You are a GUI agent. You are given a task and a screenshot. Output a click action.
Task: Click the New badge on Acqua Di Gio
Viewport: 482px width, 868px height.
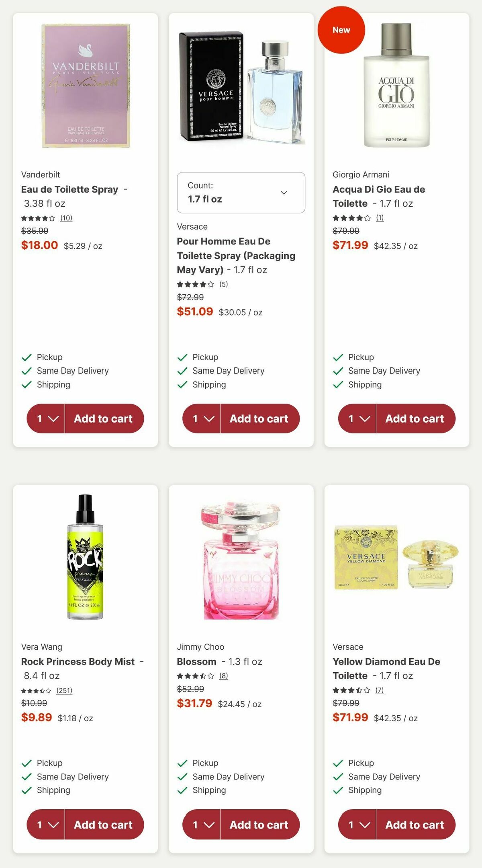pyautogui.click(x=341, y=30)
